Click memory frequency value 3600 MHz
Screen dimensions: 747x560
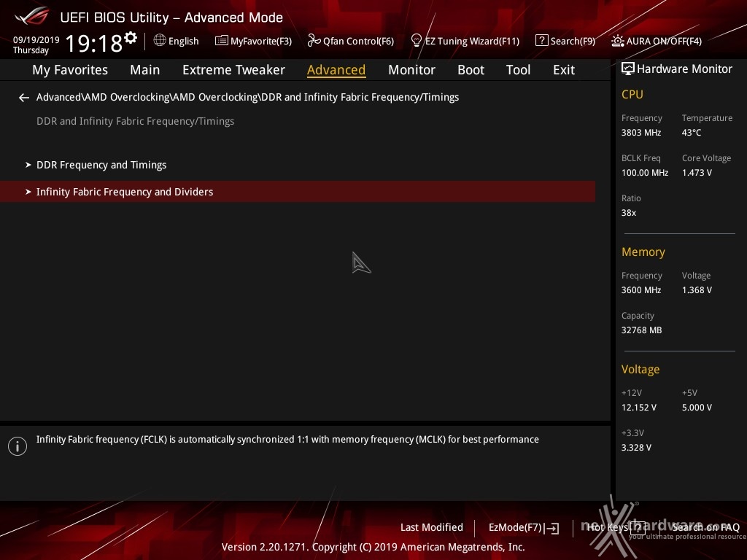click(641, 290)
